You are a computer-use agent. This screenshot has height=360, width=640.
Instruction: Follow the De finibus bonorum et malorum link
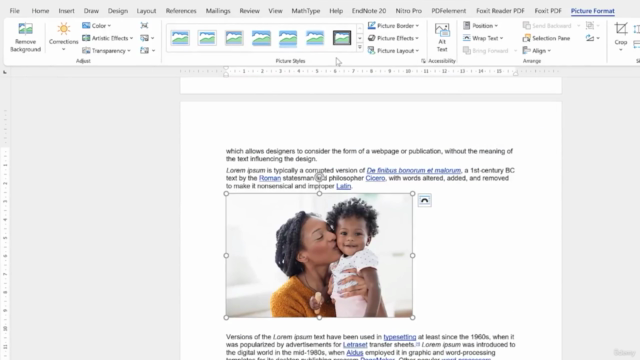[x=413, y=170]
